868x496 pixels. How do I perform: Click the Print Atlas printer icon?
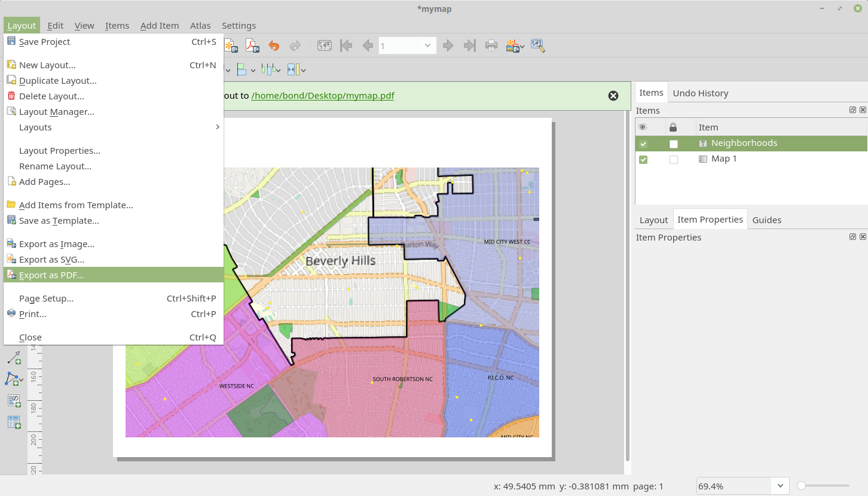pos(491,45)
